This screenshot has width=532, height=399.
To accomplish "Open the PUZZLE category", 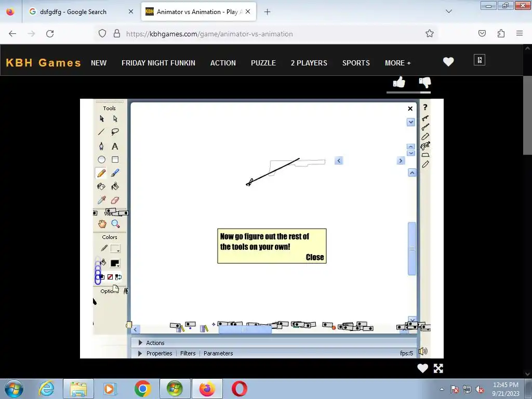I will [263, 63].
